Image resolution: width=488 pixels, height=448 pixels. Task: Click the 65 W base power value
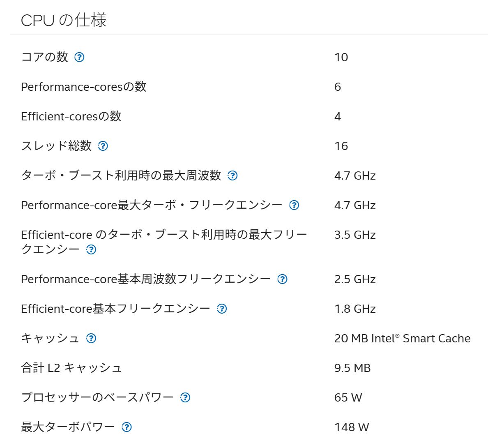348,397
